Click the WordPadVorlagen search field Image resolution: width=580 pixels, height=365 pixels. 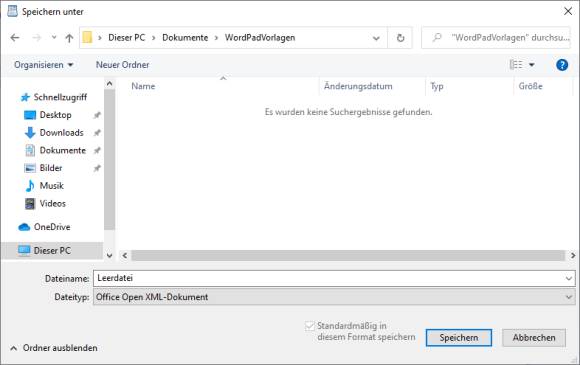pyautogui.click(x=496, y=38)
